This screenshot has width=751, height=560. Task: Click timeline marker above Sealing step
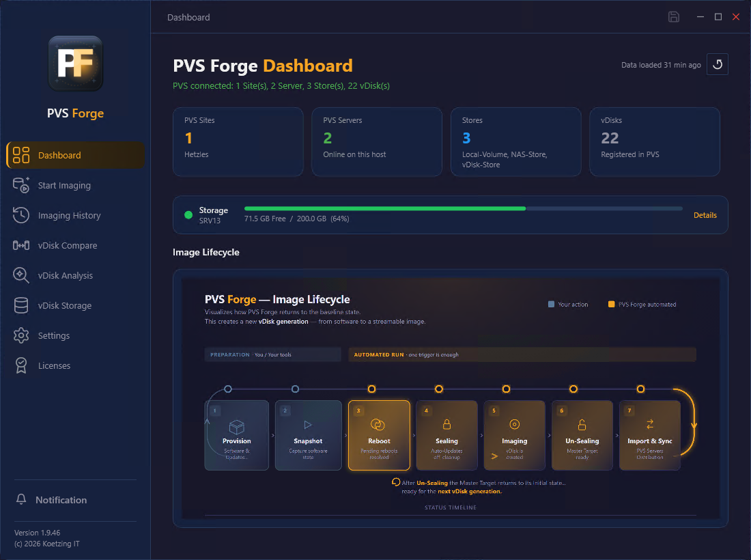click(439, 389)
